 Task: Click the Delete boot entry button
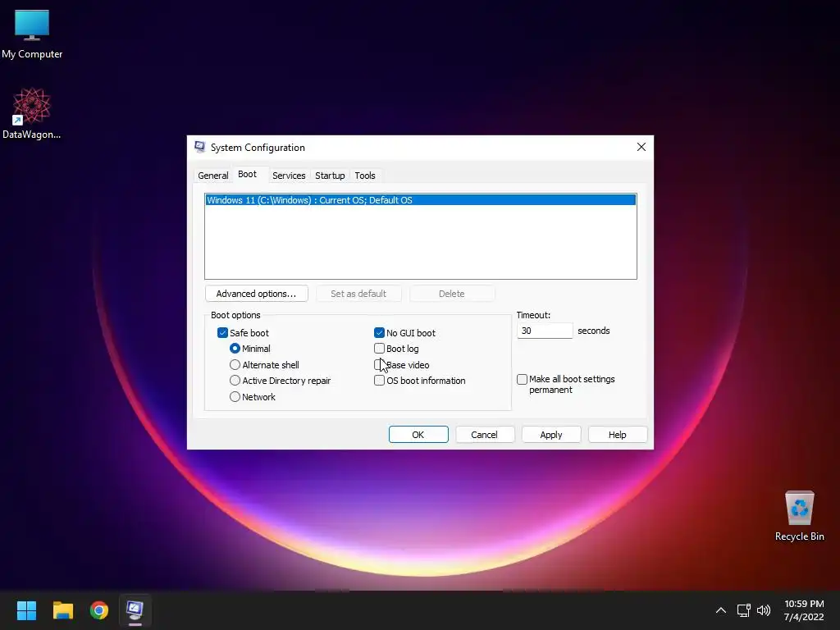[x=452, y=294]
